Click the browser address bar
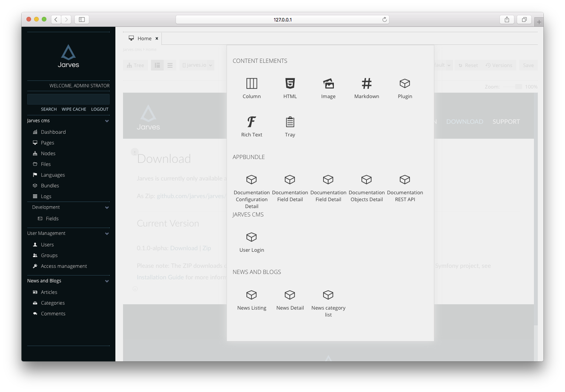The height and width of the screenshot is (392, 565). [x=282, y=19]
